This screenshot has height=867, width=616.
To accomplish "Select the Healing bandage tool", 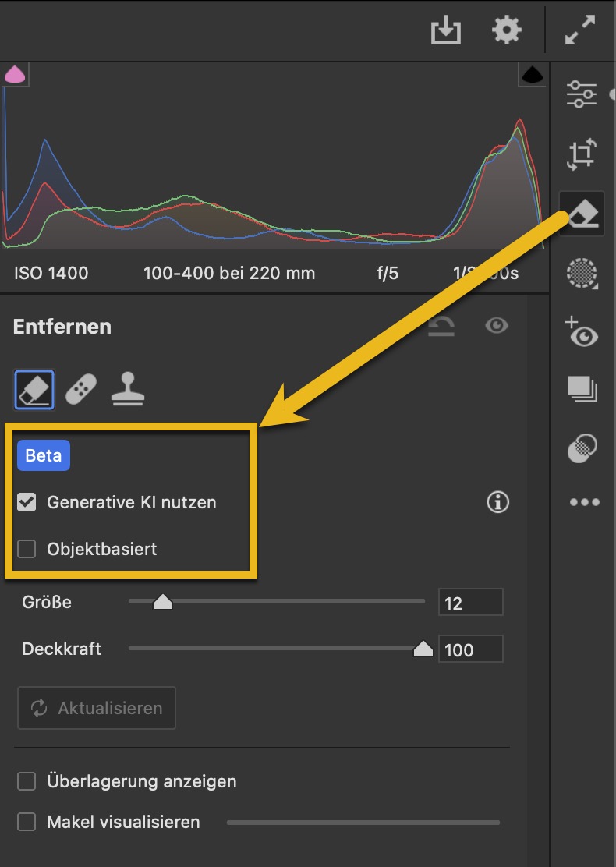I will click(x=81, y=390).
